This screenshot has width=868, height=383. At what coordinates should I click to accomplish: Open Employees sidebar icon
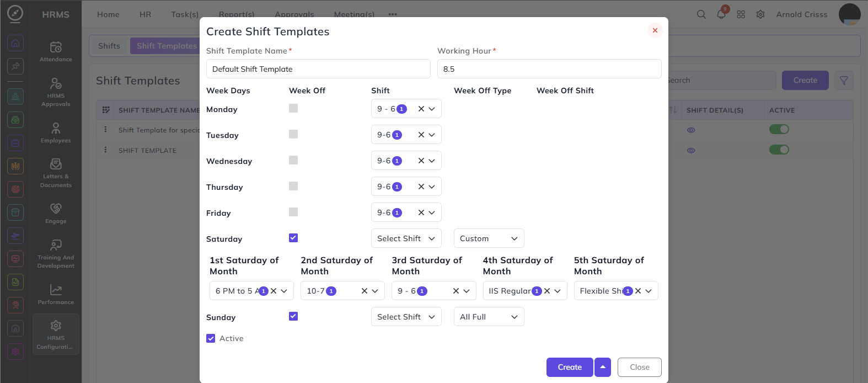click(56, 132)
